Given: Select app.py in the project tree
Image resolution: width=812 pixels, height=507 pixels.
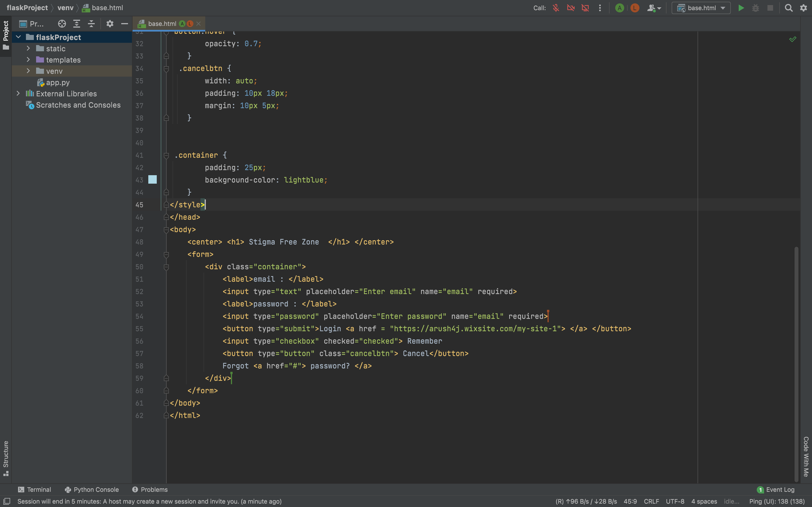Looking at the screenshot, I should [x=58, y=83].
